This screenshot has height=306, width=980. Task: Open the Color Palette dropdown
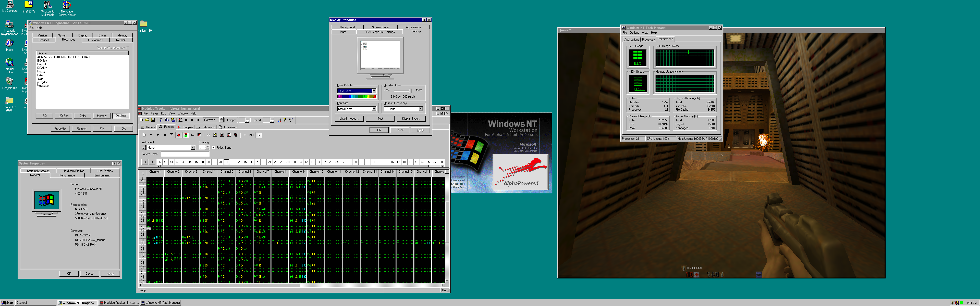pyautogui.click(x=374, y=91)
